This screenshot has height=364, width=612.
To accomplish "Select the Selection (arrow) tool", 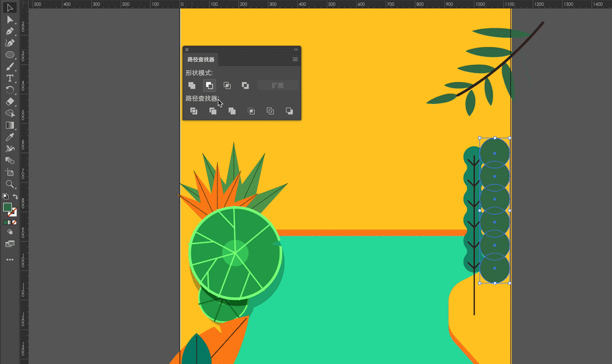I will 10,8.
